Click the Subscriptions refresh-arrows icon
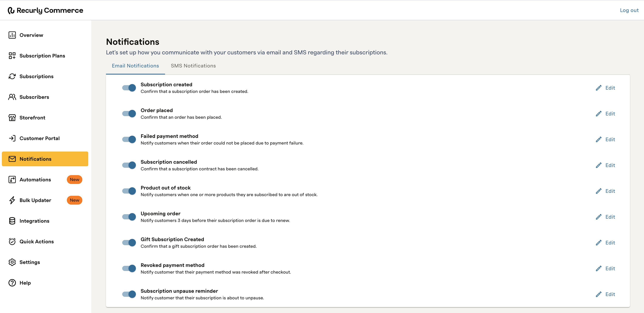644x313 pixels. click(12, 76)
